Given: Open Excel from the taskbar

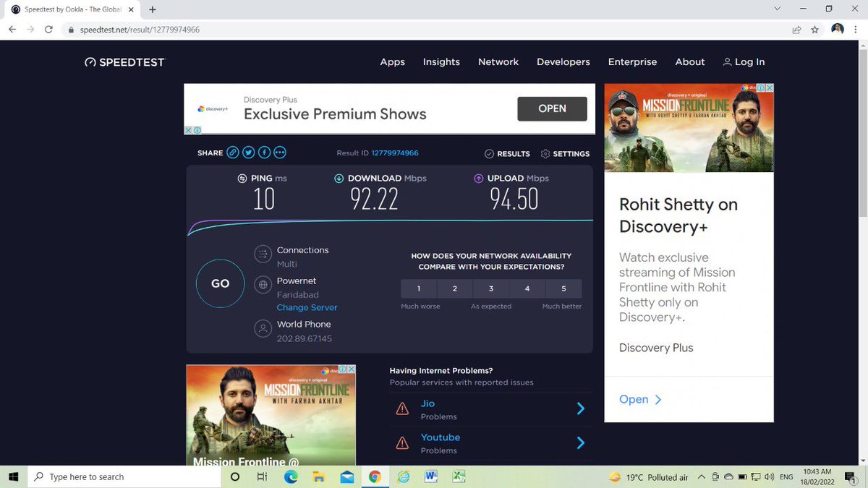Looking at the screenshot, I should (459, 476).
